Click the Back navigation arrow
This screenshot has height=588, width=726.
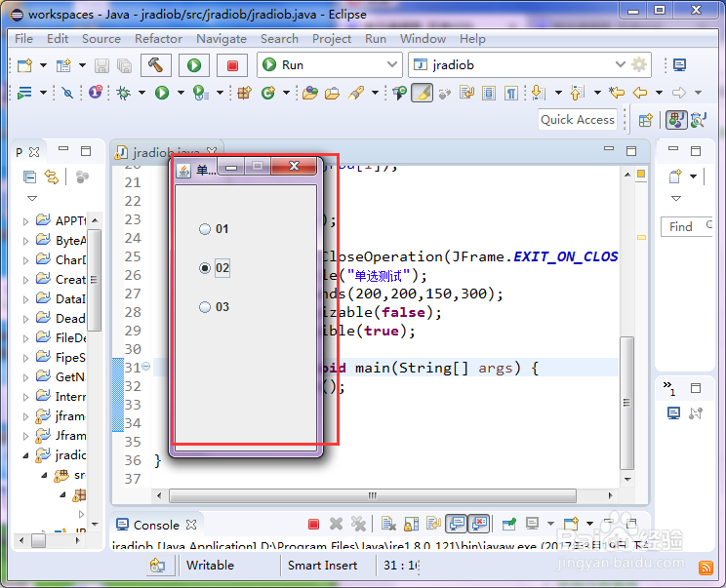pyautogui.click(x=640, y=93)
